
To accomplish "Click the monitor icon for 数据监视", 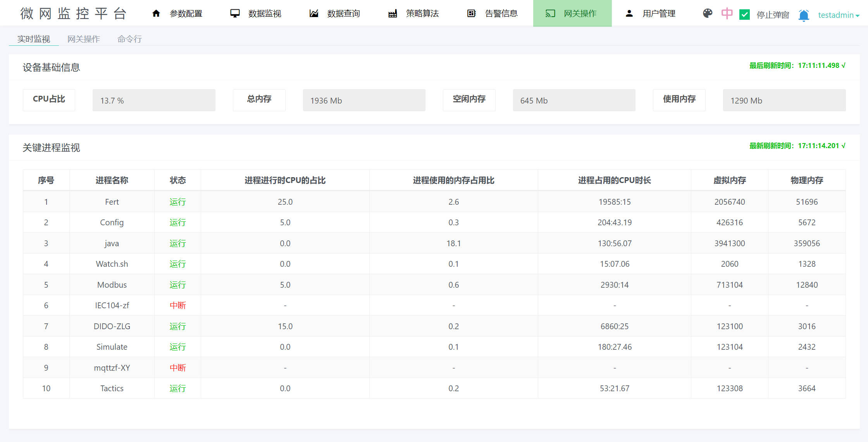I will [x=235, y=14].
